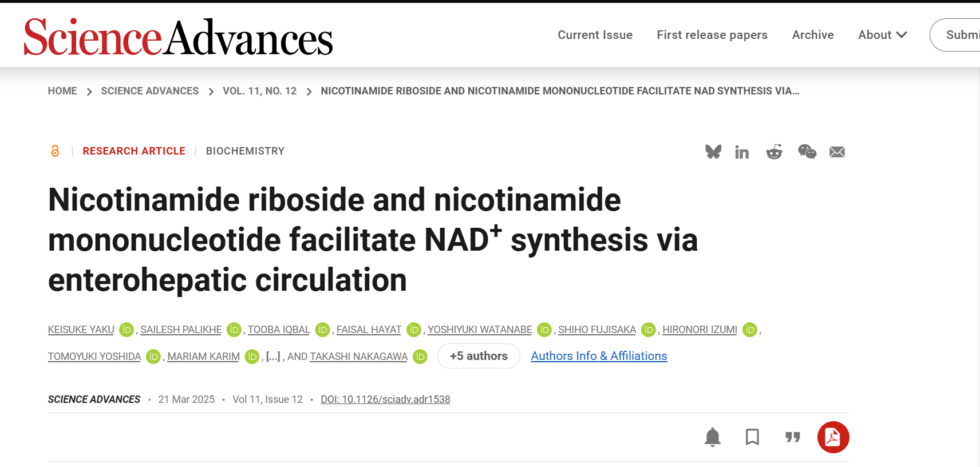Click the article DOI link
980x467 pixels.
(x=385, y=399)
